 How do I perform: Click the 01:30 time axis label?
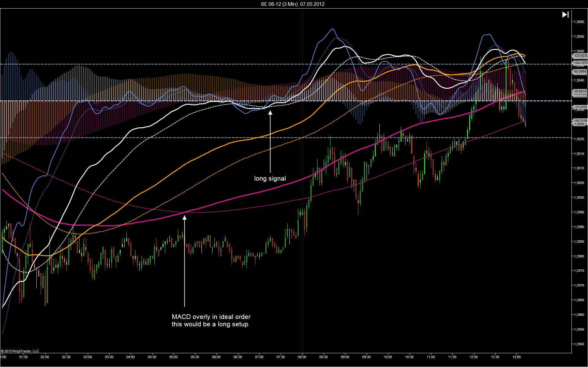[x=24, y=357]
